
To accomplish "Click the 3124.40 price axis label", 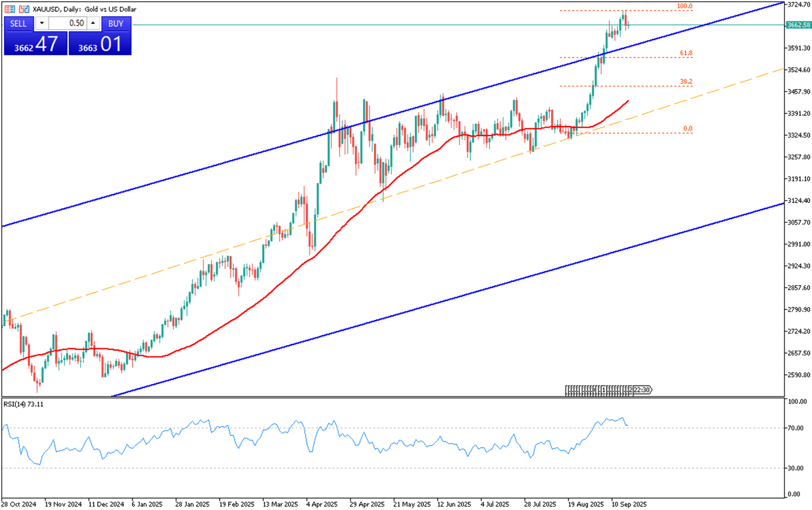I will (x=798, y=201).
